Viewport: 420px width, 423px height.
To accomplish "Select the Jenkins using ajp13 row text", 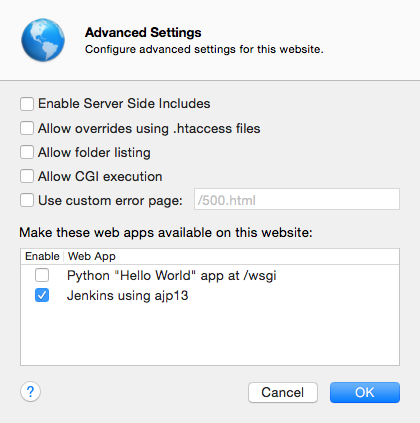I will pos(128,296).
